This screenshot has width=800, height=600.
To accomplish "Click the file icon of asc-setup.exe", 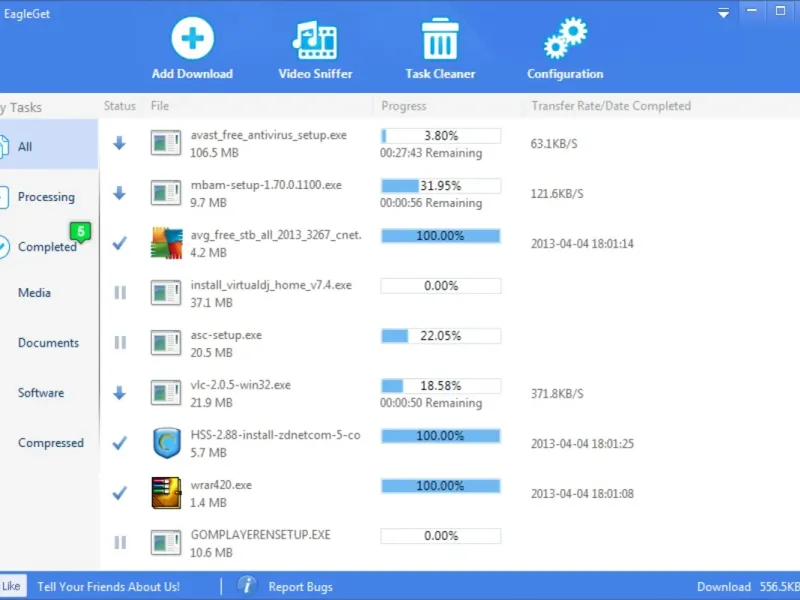I will pyautogui.click(x=166, y=343).
